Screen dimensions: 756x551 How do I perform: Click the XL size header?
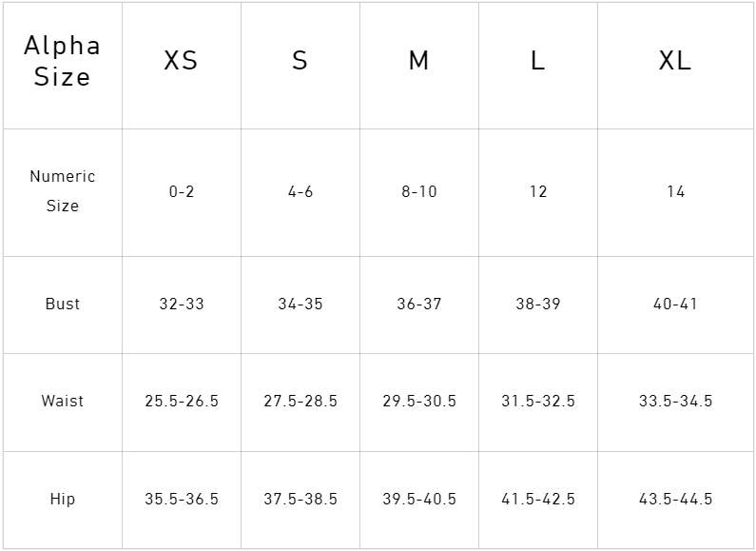coord(675,61)
